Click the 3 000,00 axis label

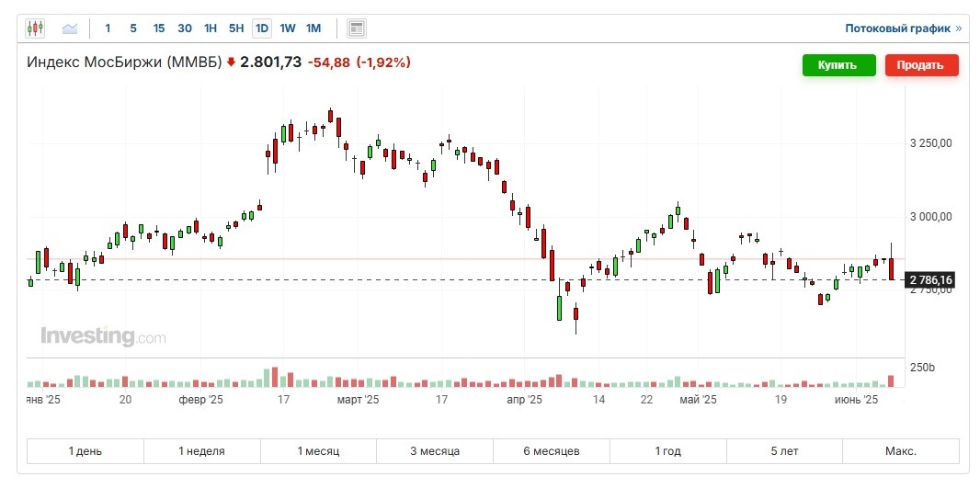tap(930, 217)
